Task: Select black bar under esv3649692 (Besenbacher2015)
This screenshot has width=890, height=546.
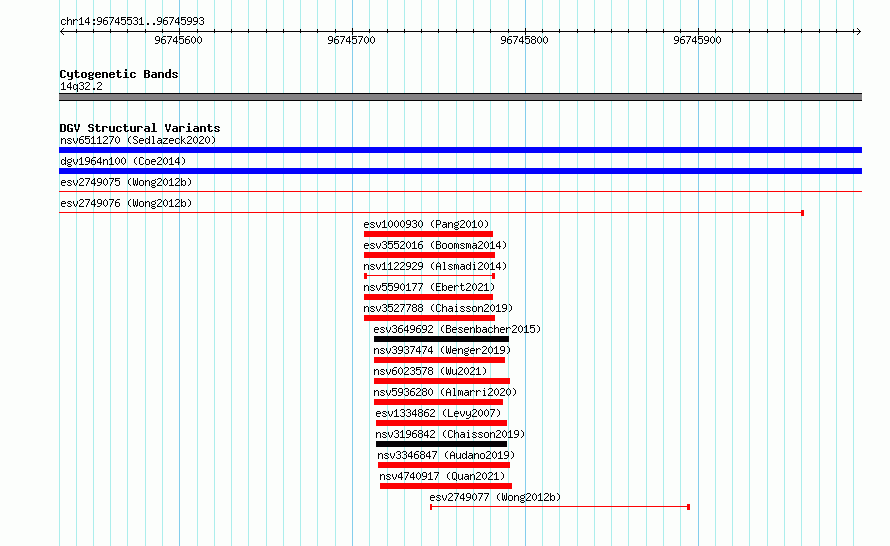Action: click(x=442, y=339)
